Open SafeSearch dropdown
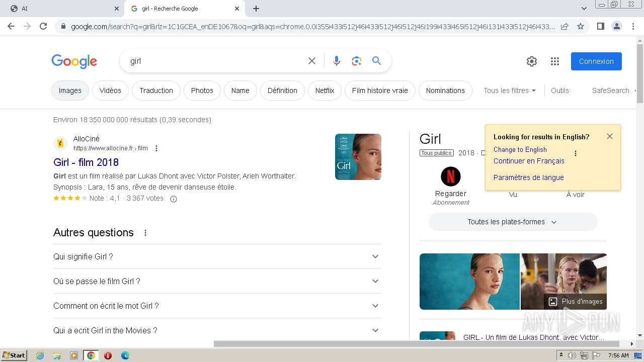Image resolution: width=644 pixels, height=362 pixels. [614, 90]
